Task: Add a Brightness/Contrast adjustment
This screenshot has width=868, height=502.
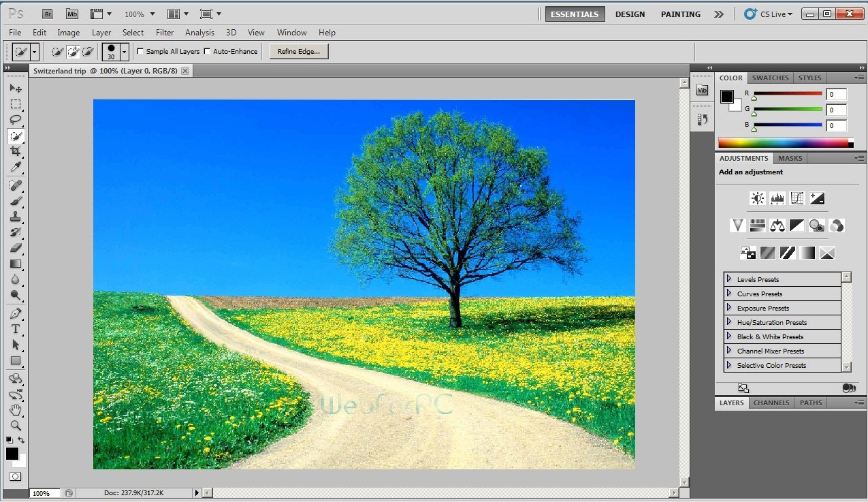Action: (x=757, y=198)
